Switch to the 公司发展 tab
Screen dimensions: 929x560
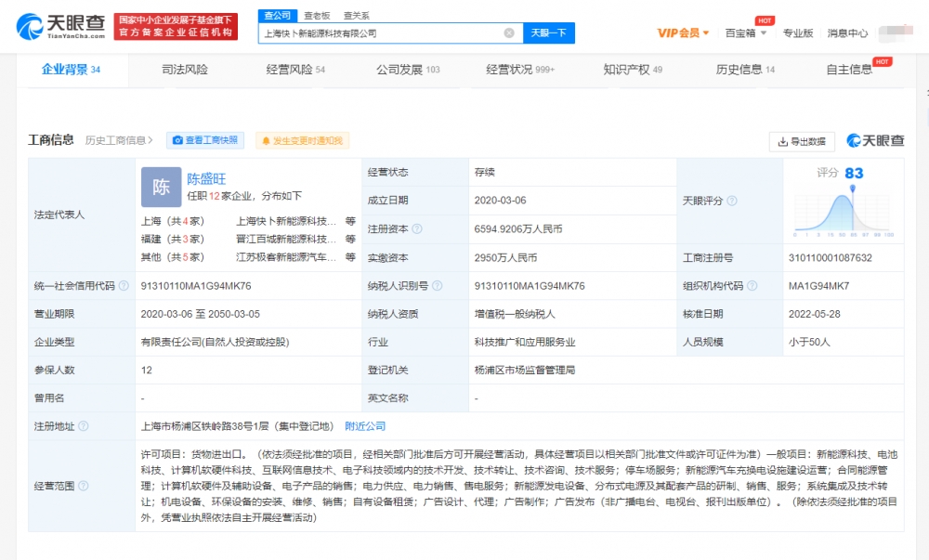(408, 70)
